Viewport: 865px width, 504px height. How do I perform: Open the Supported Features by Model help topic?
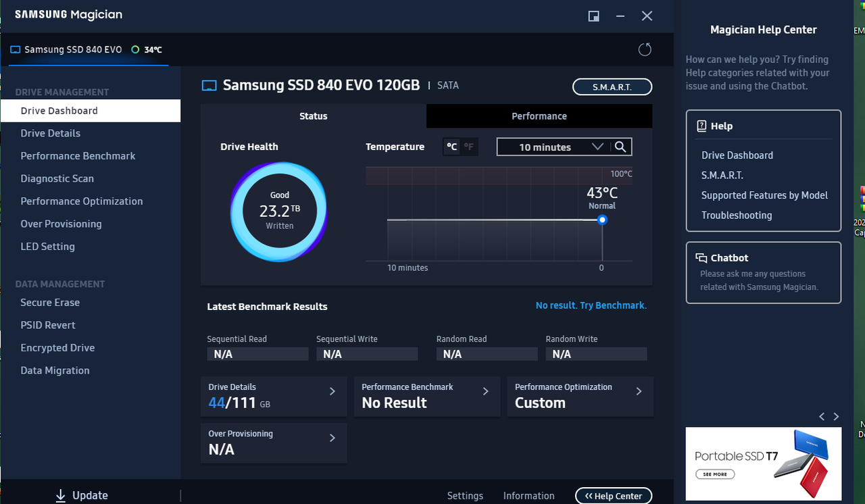click(764, 195)
